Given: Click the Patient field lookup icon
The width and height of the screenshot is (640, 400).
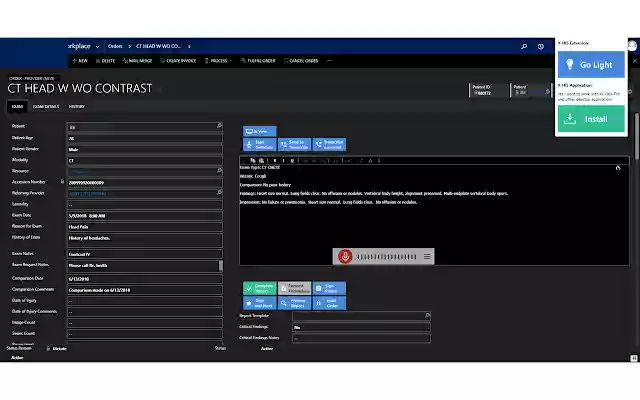Looking at the screenshot, I should coord(219,126).
